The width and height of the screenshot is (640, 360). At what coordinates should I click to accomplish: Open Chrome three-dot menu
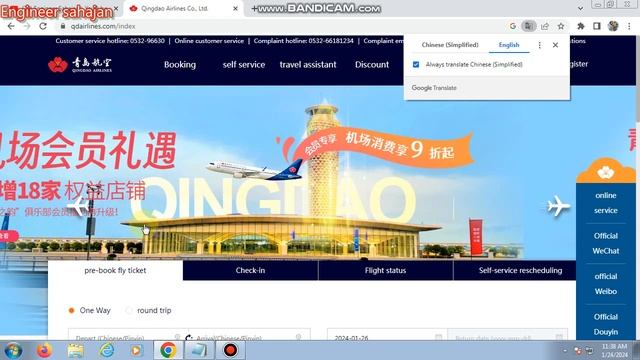point(629,26)
